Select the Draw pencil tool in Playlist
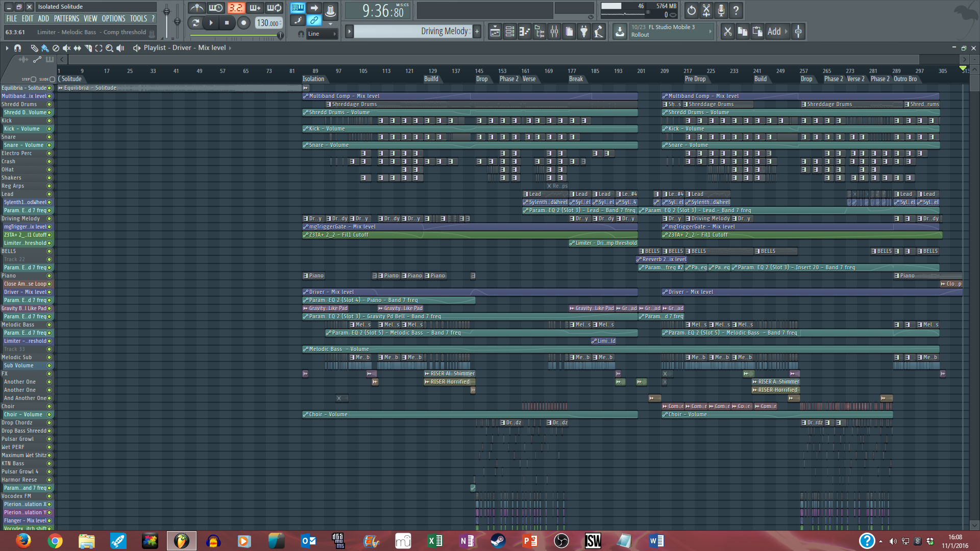Image resolution: width=980 pixels, height=551 pixels. (34, 48)
